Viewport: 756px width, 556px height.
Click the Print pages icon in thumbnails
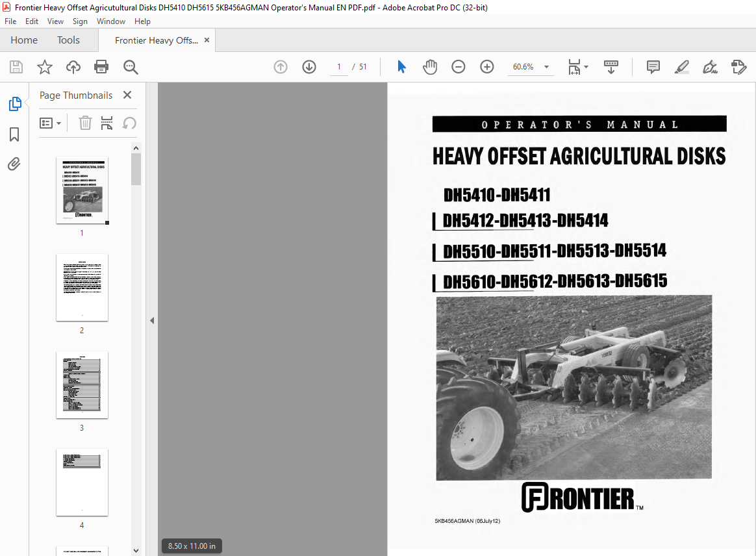(x=107, y=123)
